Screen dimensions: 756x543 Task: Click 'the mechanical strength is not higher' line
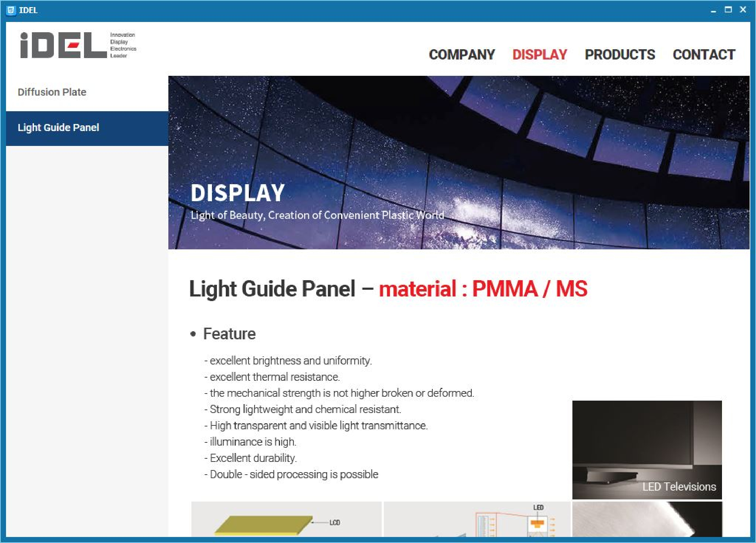pos(339,393)
